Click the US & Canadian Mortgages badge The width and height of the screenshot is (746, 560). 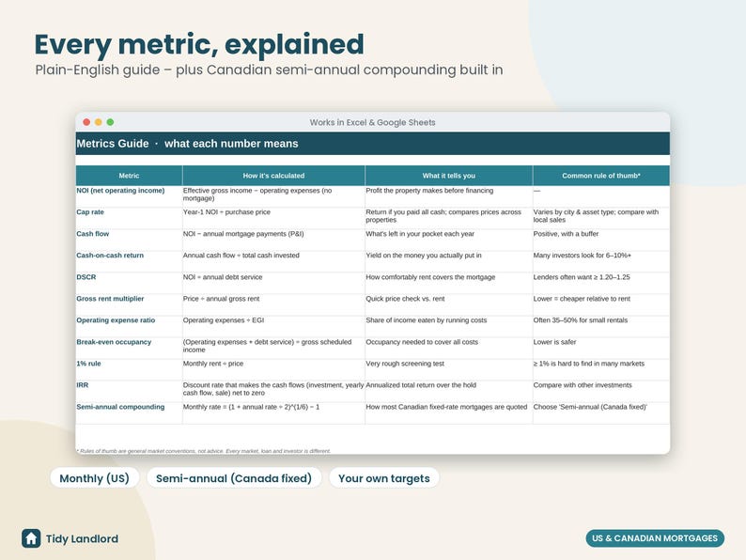click(x=655, y=538)
